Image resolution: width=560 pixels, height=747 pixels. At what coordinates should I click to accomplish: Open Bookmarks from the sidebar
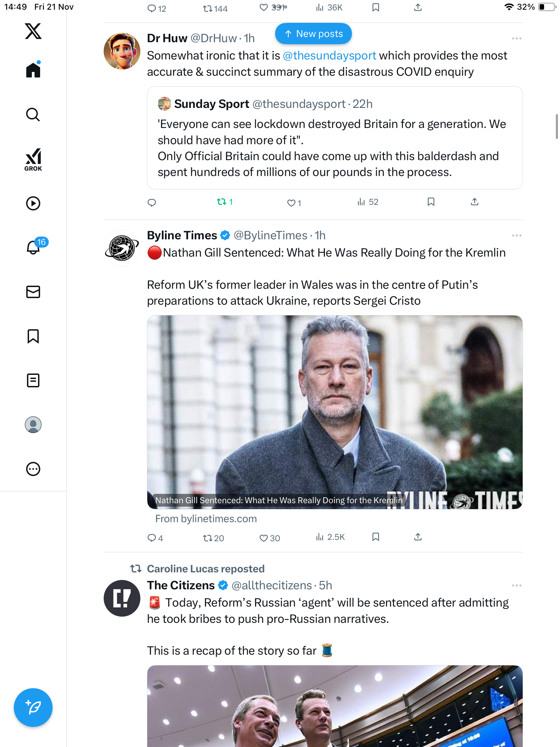click(x=33, y=336)
